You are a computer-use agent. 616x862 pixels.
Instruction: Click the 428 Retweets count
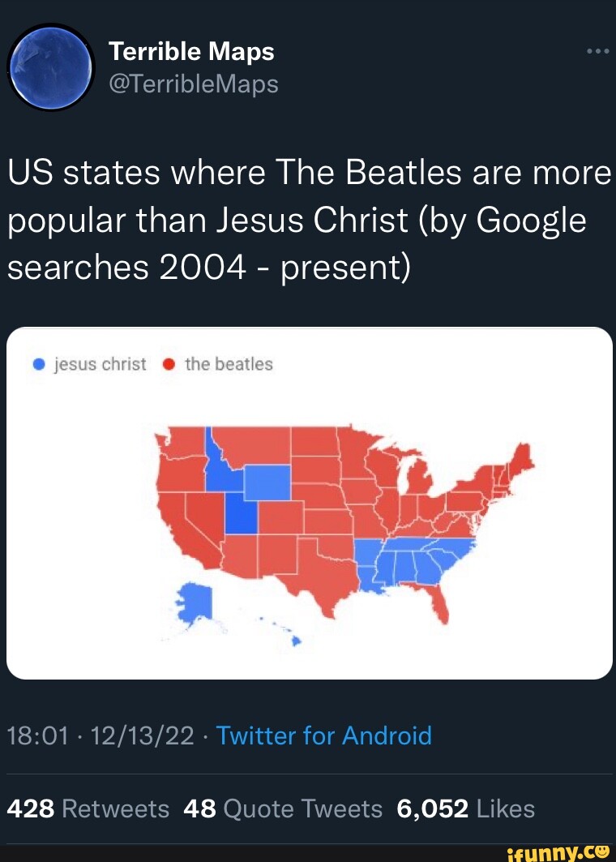pyautogui.click(x=87, y=808)
